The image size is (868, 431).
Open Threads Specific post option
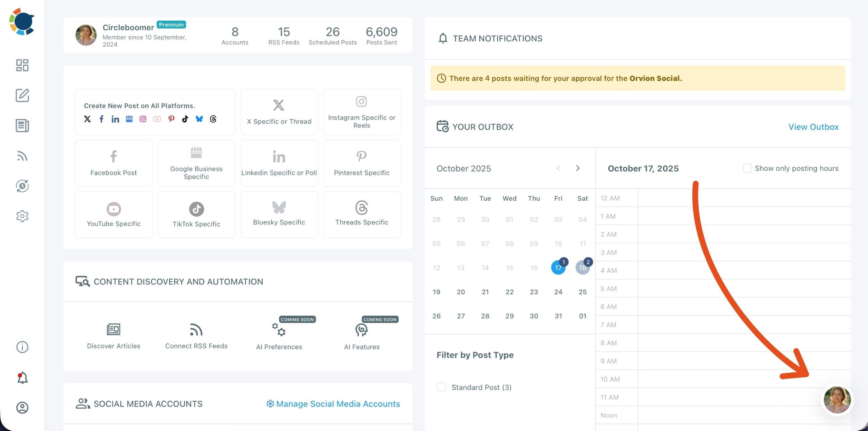coord(361,214)
